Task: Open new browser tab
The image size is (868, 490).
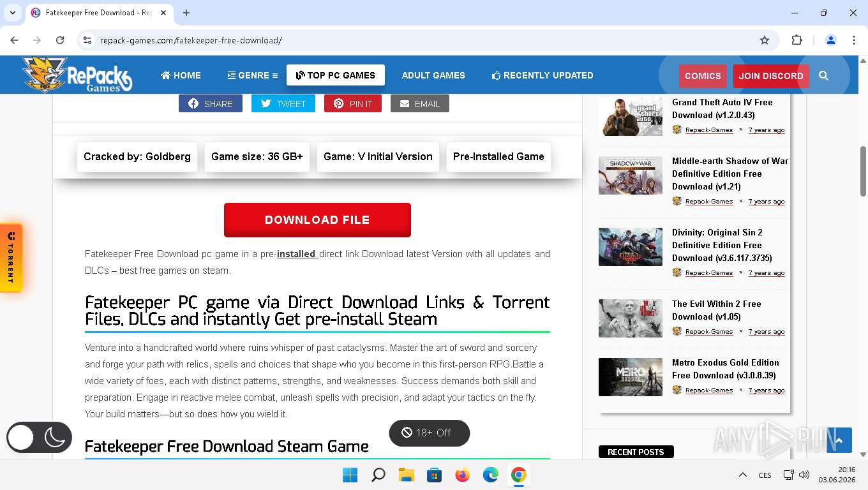Action: pyautogui.click(x=186, y=13)
